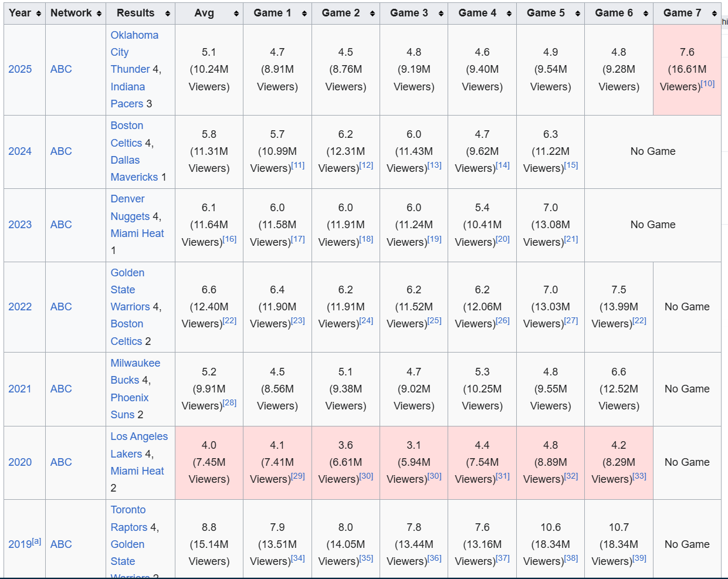The image size is (728, 579).
Task: Sort by Network column sort arrows
Action: (x=99, y=13)
